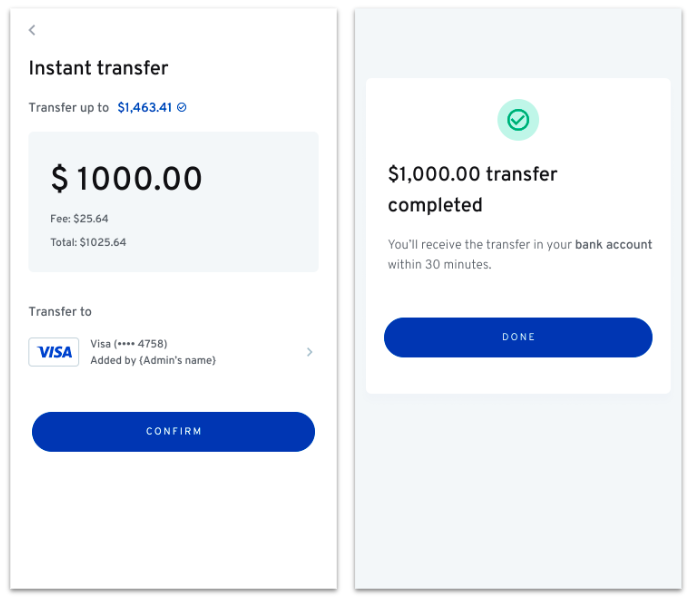Click the "Instant transfer" heading
Screen dimensions: 691x602
98,68
